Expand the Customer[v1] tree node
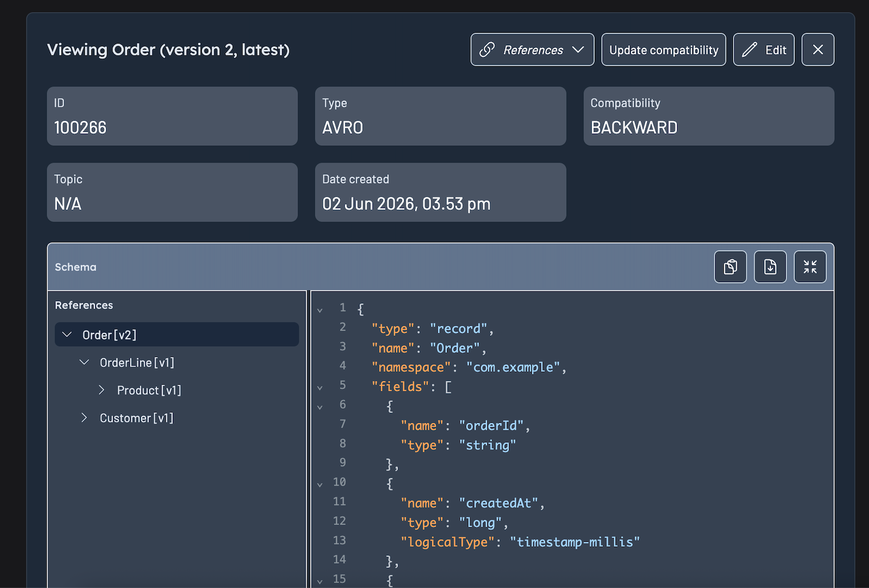 click(84, 417)
